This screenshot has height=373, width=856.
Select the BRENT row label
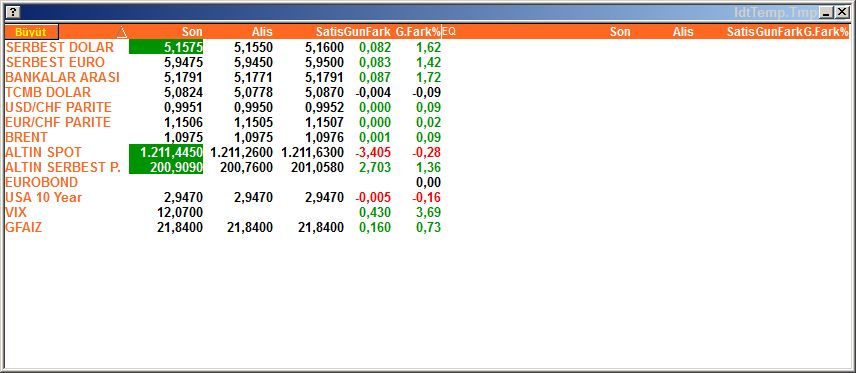click(27, 137)
